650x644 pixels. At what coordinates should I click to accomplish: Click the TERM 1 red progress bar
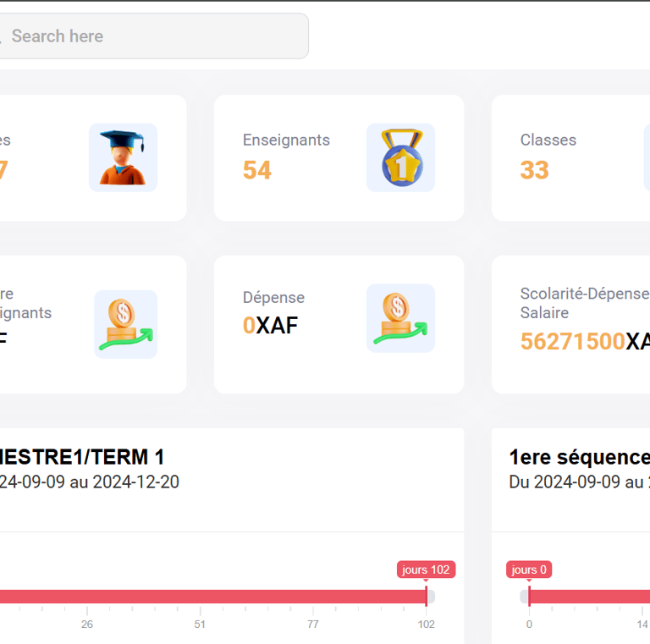click(x=213, y=597)
